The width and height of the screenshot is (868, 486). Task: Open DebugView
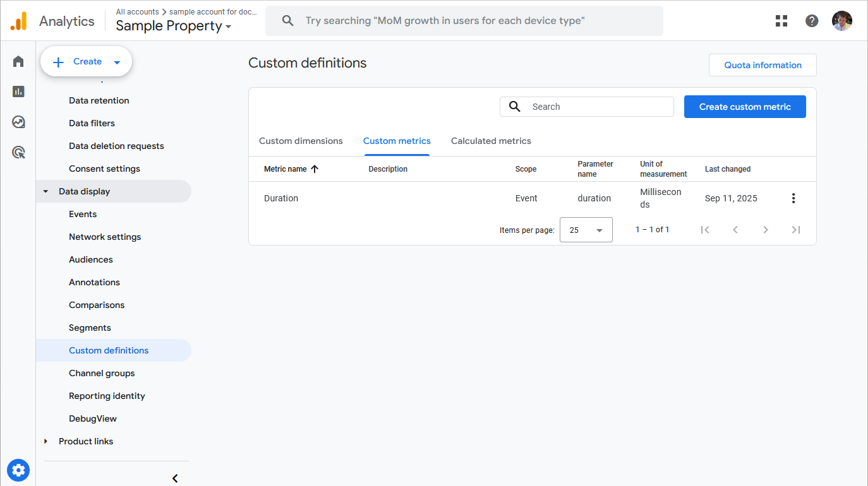tap(93, 418)
